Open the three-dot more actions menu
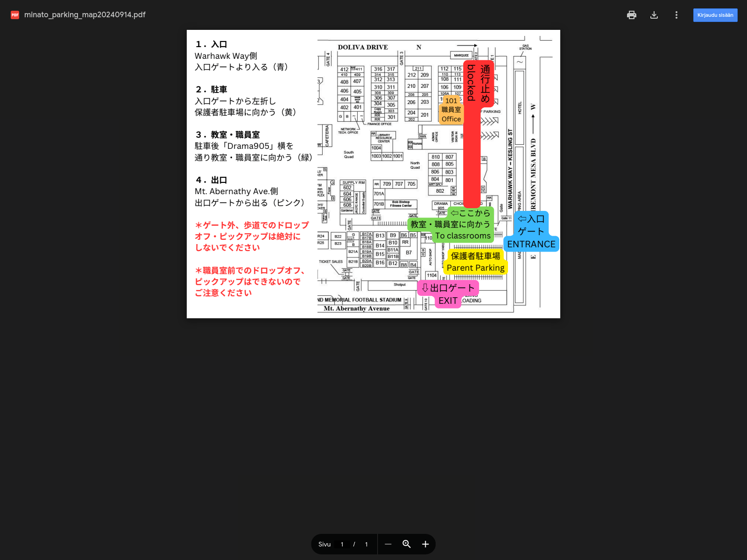This screenshot has width=747, height=560. (x=676, y=15)
